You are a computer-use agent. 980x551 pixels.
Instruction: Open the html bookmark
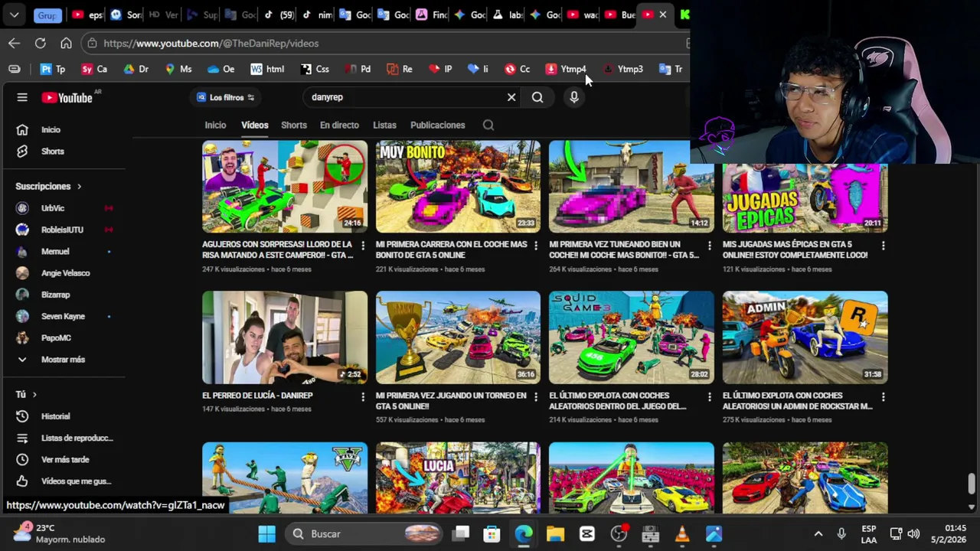(267, 69)
